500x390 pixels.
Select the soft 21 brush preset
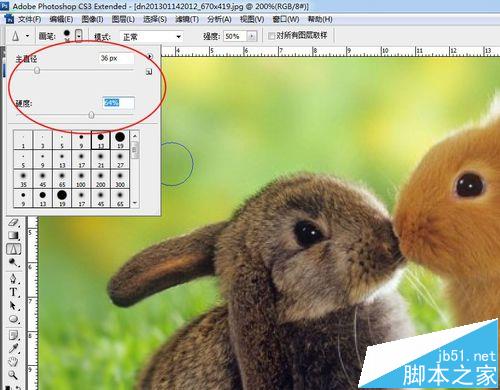point(101,159)
